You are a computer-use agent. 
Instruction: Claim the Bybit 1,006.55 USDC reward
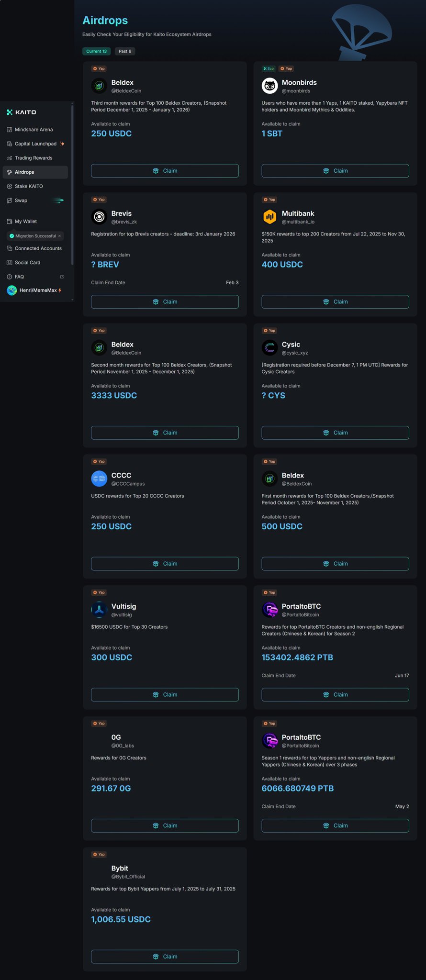(x=165, y=957)
